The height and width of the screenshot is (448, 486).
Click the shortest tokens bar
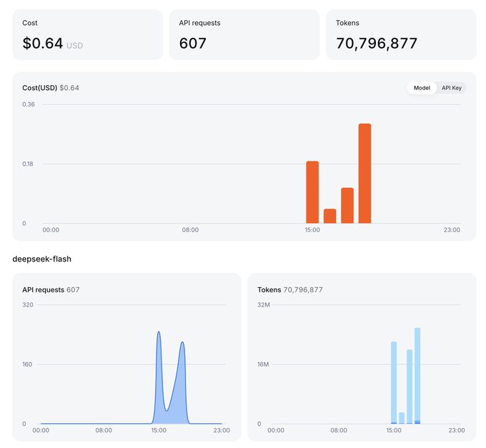402,418
